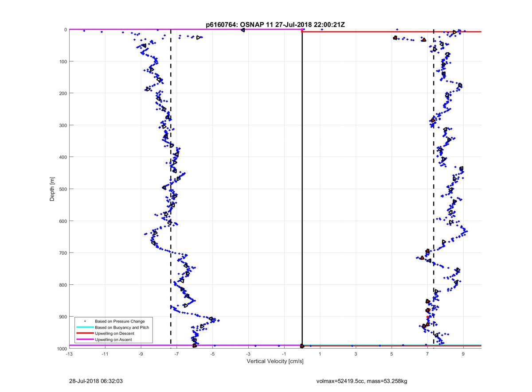The height and width of the screenshot is (392, 532).
Task: Click the legend entry 'Based on Pressure Change'
Action: click(120, 321)
